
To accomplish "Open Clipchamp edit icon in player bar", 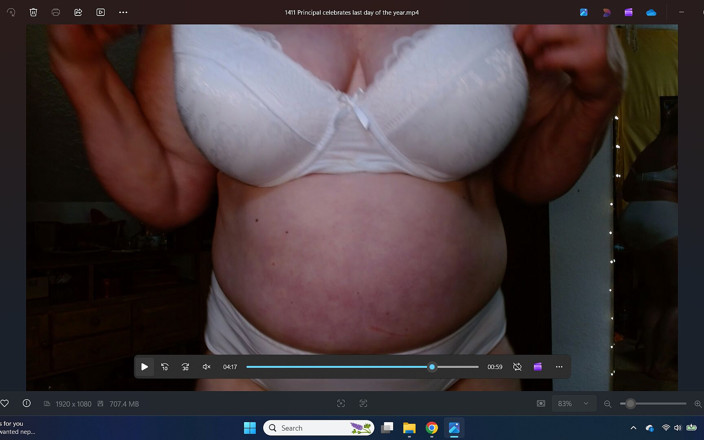I will [x=537, y=367].
